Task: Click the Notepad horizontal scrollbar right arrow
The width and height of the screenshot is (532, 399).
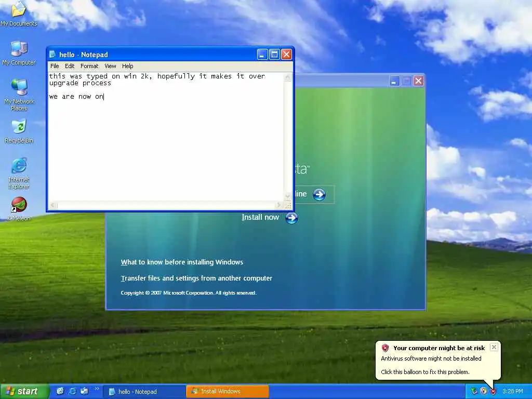Action: coord(279,205)
